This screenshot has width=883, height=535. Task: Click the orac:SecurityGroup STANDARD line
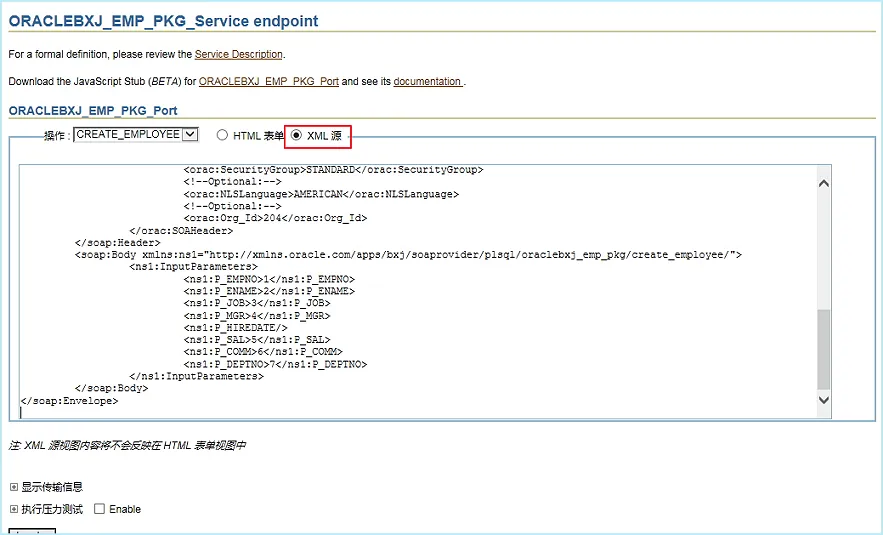click(333, 170)
